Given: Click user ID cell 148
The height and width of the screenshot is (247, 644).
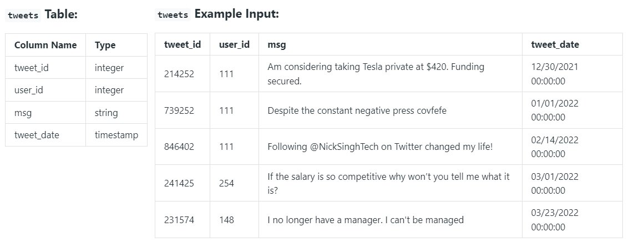Looking at the screenshot, I should click(x=227, y=220).
